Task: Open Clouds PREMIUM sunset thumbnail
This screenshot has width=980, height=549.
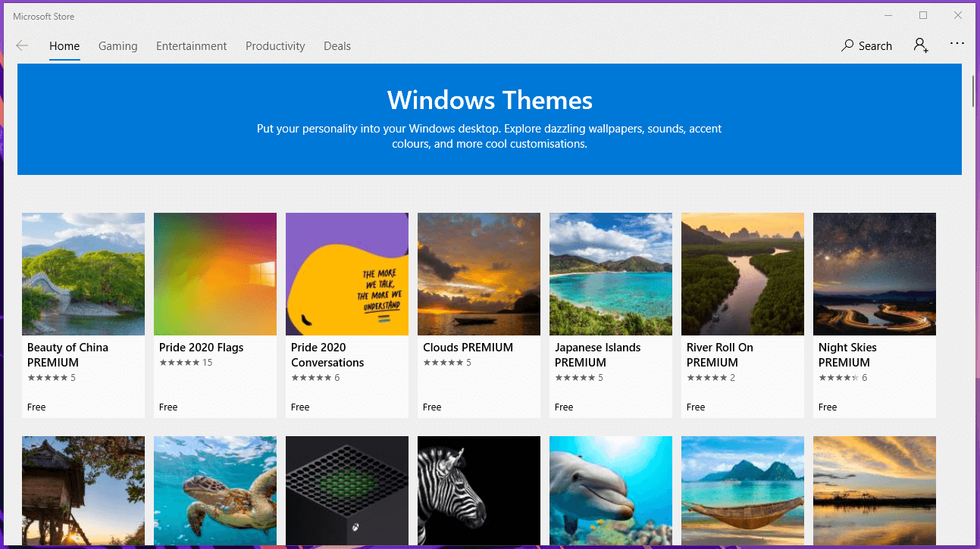Action: click(479, 274)
